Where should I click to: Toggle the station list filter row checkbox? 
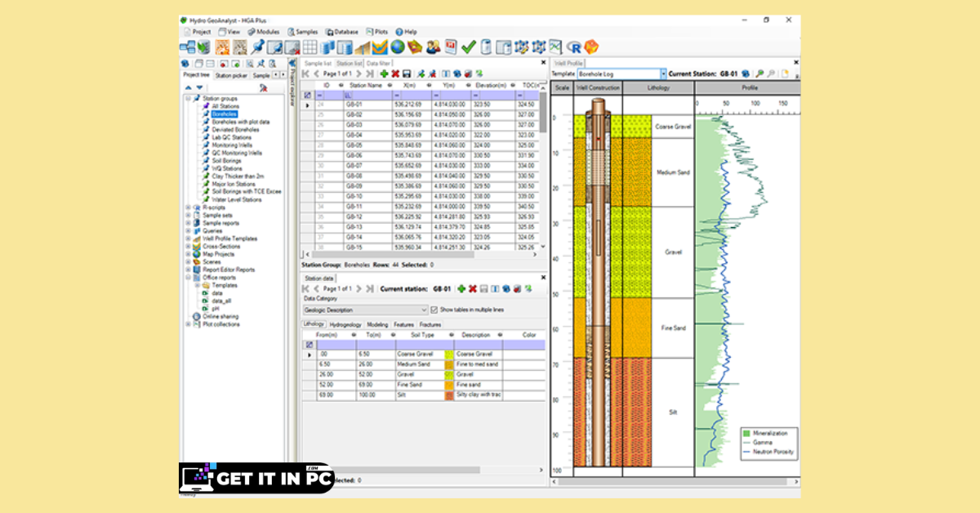307,95
